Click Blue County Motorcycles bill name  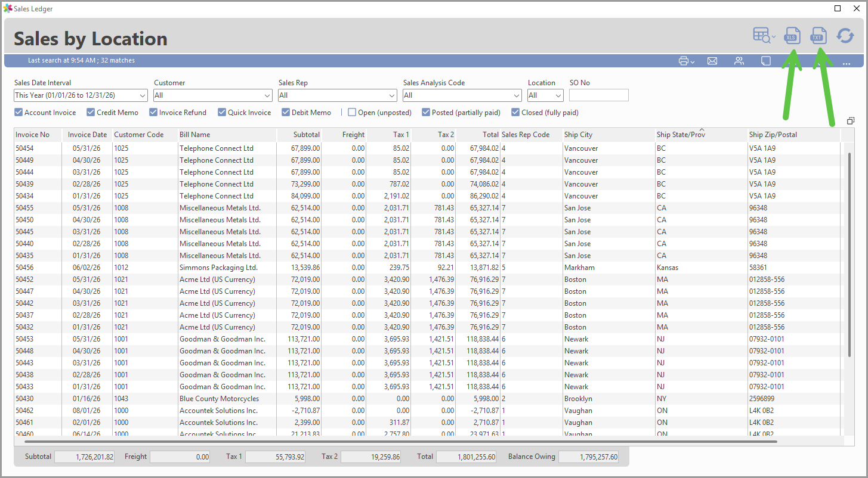click(x=219, y=399)
